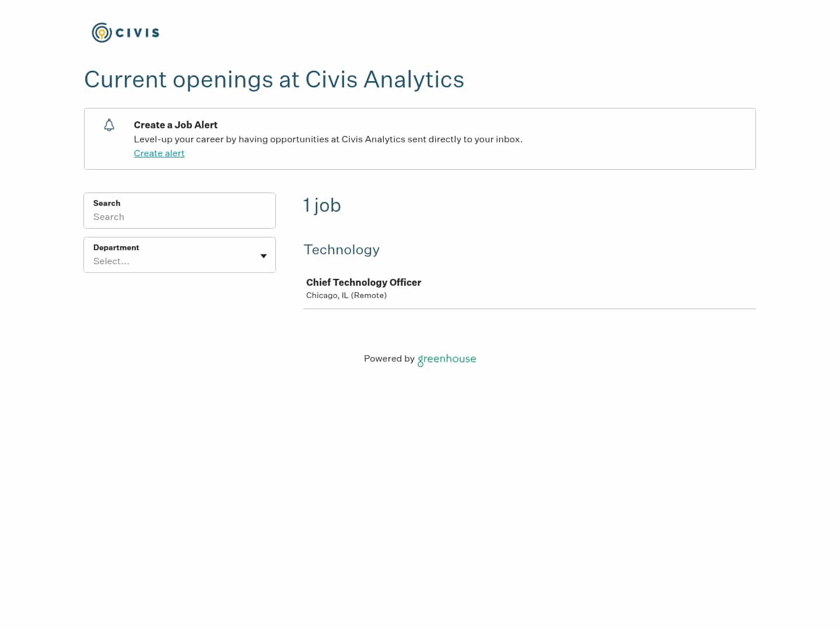
Task: Select the Technology department heading
Action: click(x=341, y=250)
